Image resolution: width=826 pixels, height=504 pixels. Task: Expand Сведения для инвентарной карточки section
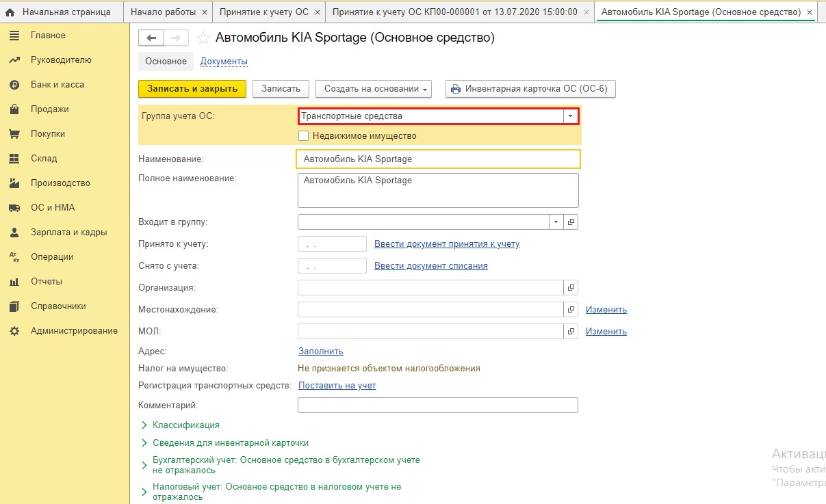click(224, 442)
